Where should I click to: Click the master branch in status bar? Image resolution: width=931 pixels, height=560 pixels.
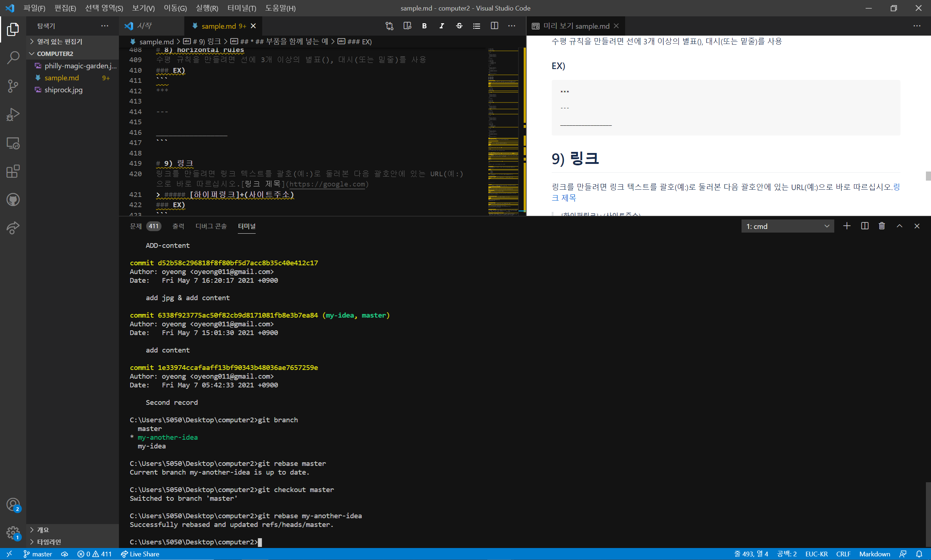(38, 554)
